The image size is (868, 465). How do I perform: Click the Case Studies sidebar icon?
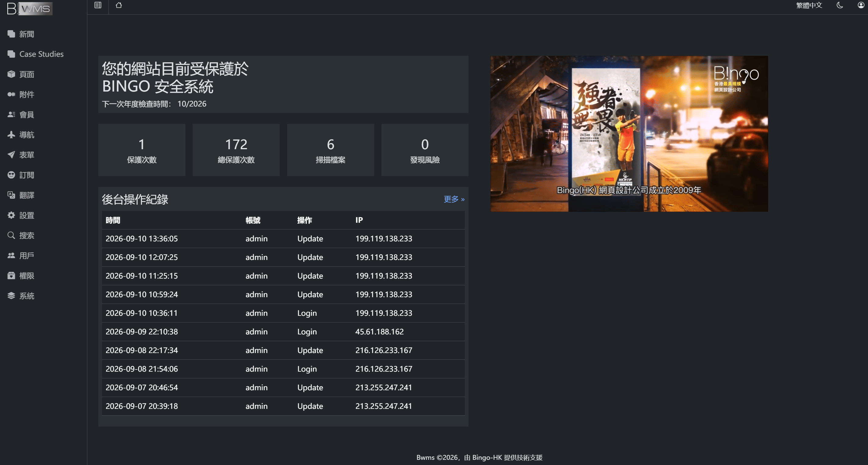tap(11, 54)
